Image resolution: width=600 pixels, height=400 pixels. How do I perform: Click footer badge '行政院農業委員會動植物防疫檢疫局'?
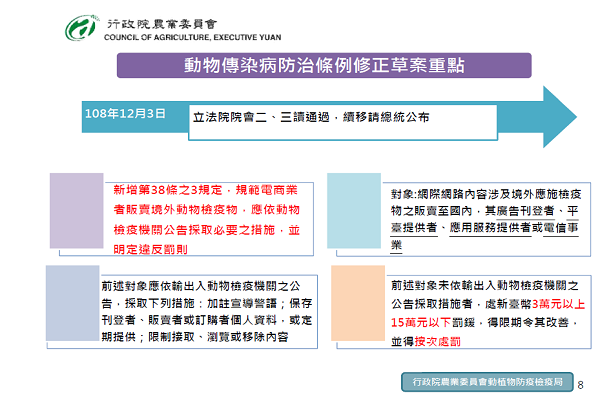coord(487,382)
